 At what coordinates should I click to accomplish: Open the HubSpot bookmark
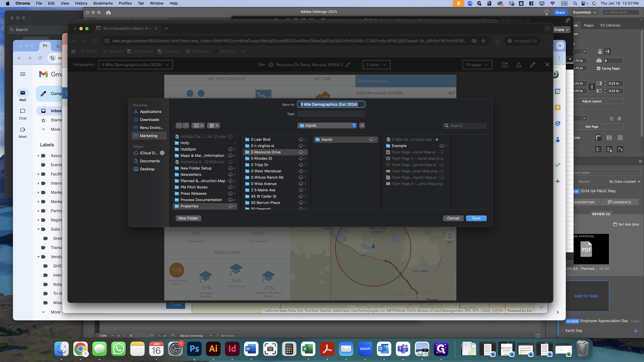coord(112,51)
